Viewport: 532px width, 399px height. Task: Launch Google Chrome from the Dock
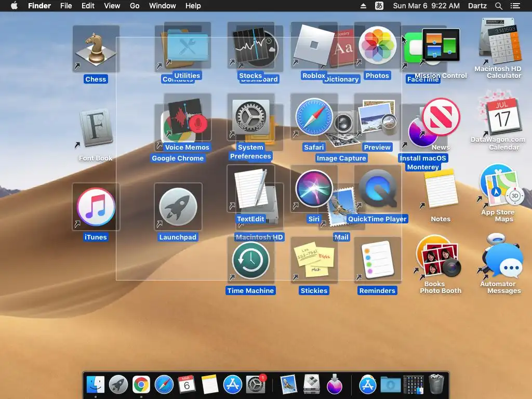pos(141,384)
